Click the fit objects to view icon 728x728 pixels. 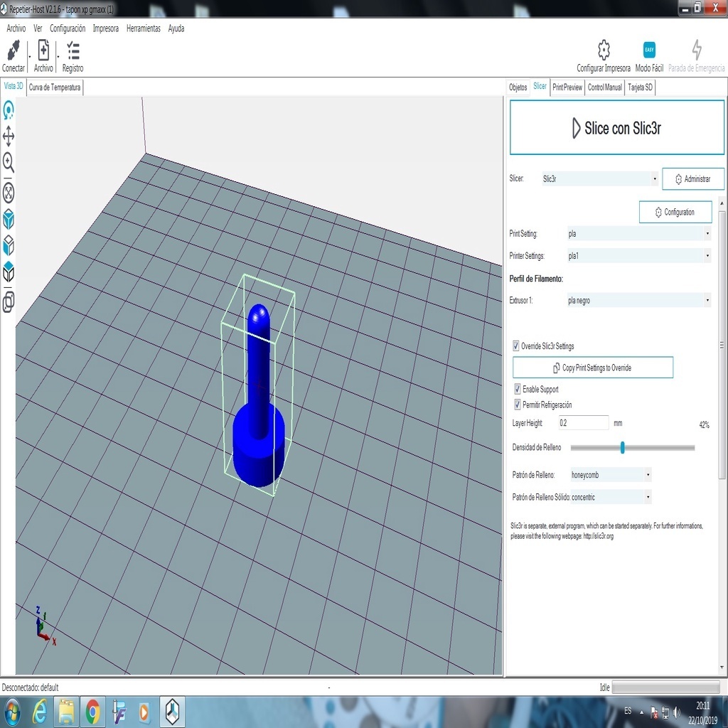[9, 191]
